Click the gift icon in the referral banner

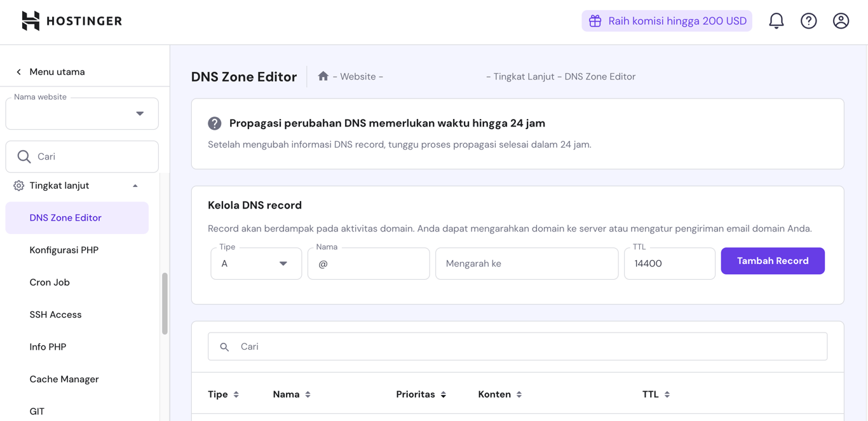pos(595,20)
